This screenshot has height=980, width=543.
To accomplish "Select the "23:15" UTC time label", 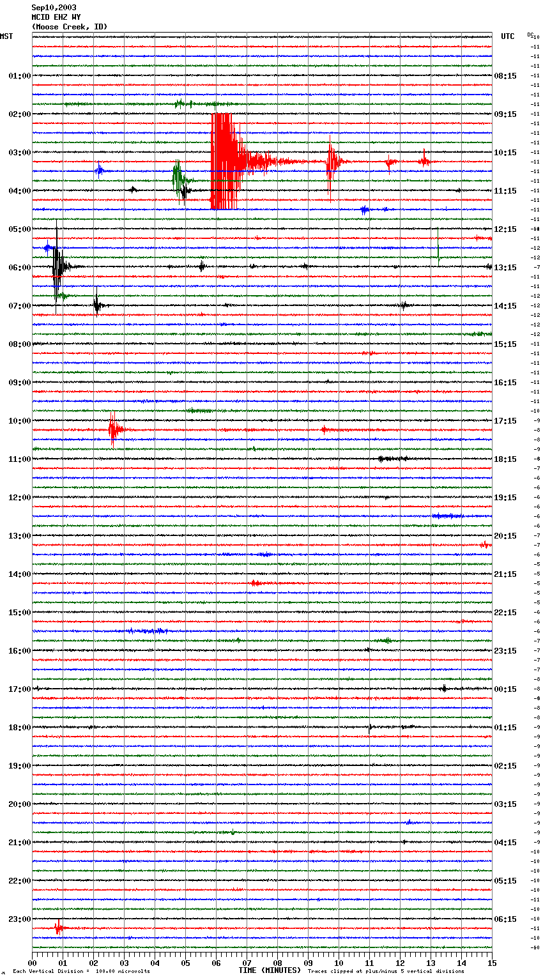I will pos(505,651).
